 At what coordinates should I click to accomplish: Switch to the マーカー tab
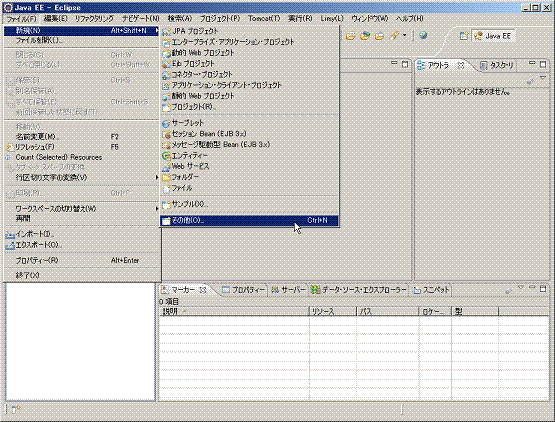[184, 290]
